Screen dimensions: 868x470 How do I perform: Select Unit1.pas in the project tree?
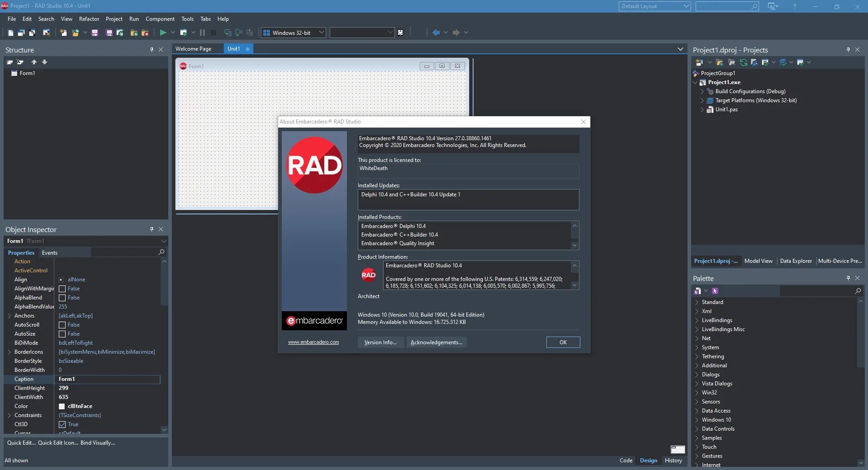726,109
